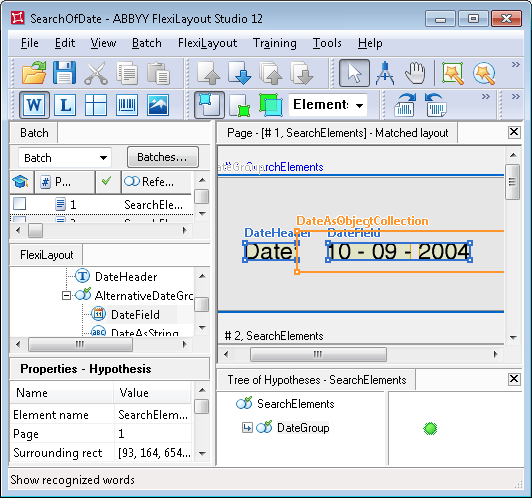Click the Surrounding rect value cell
Image resolution: width=532 pixels, height=498 pixels.
(x=154, y=453)
